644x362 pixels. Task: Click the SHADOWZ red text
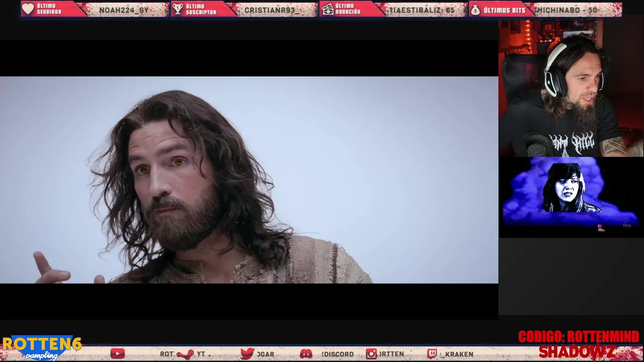click(577, 352)
